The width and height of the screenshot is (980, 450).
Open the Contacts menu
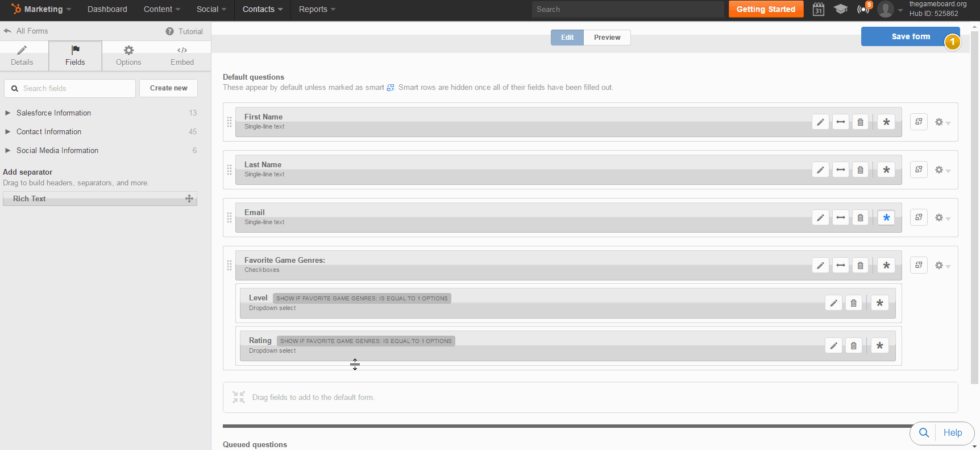tap(263, 9)
